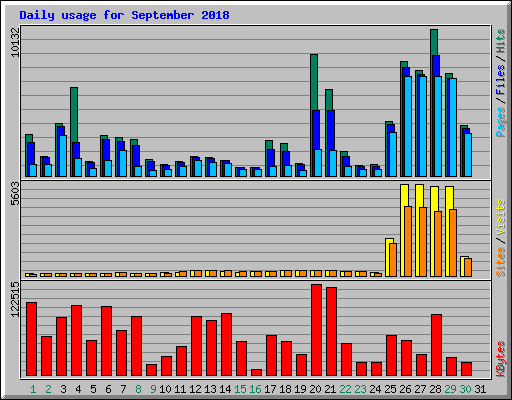Click the 10132 hits axis value
The image size is (512, 400).
point(15,42)
